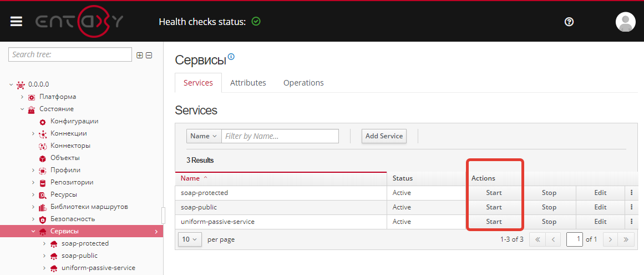
Task: Open the Name filter type dropdown
Action: click(204, 136)
